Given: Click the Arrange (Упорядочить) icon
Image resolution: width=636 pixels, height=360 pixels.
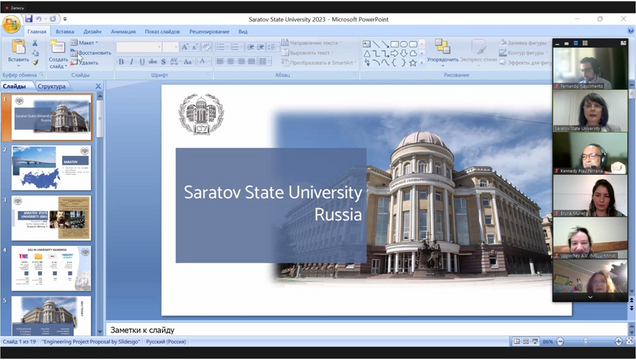Looking at the screenshot, I should pos(443,46).
